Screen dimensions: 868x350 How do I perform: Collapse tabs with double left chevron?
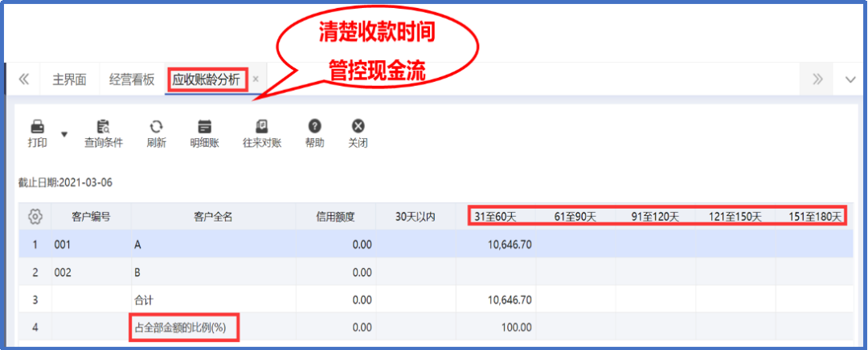(x=24, y=80)
